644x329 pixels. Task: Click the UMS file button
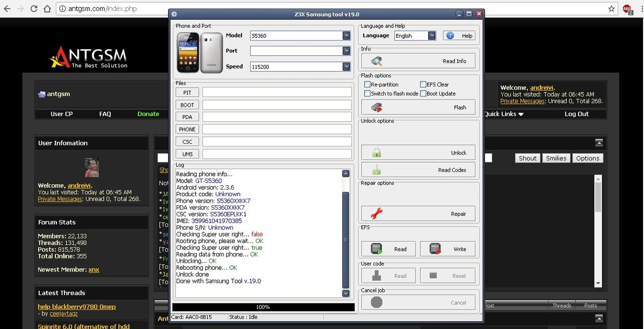tap(187, 154)
